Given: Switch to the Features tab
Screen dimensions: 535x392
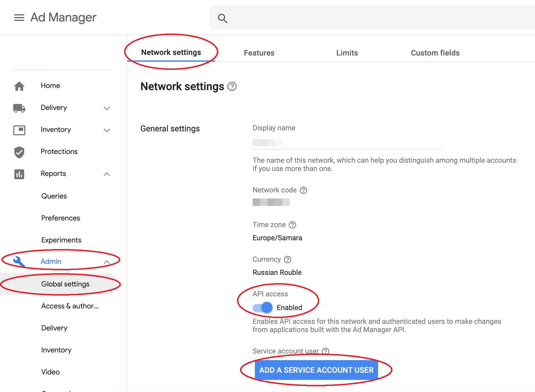Looking at the screenshot, I should 259,53.
